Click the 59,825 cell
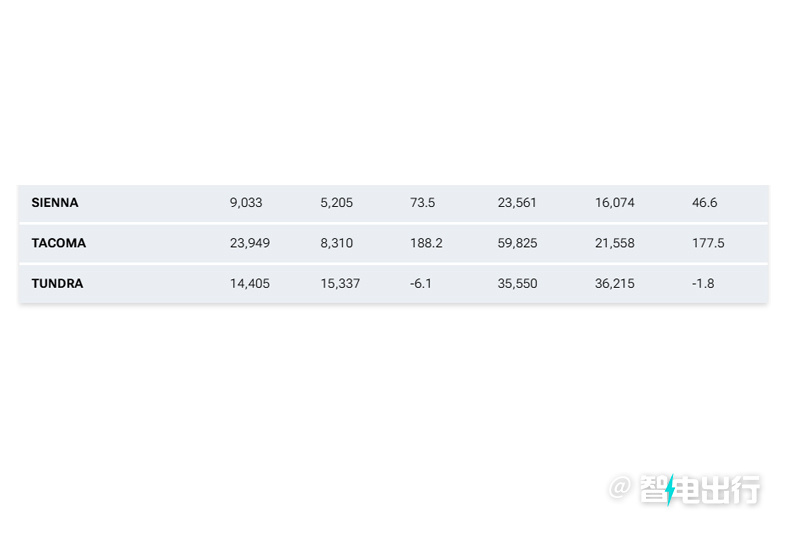800x533 pixels. pyautogui.click(x=517, y=243)
